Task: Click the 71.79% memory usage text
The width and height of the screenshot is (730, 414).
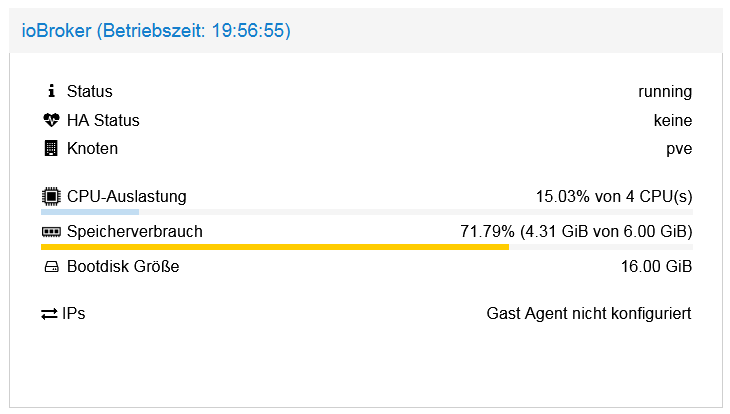Action: coord(576,232)
